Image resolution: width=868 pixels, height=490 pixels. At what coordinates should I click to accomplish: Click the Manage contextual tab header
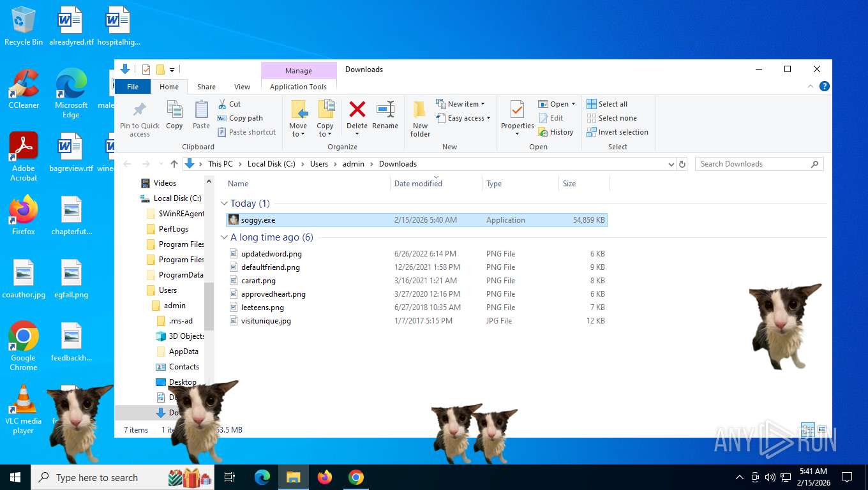click(299, 71)
